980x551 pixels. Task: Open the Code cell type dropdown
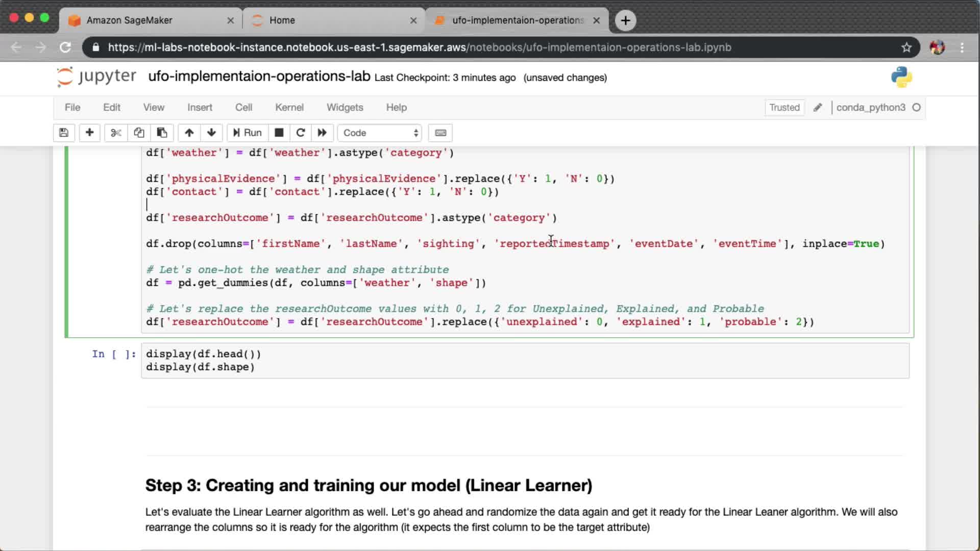point(380,133)
